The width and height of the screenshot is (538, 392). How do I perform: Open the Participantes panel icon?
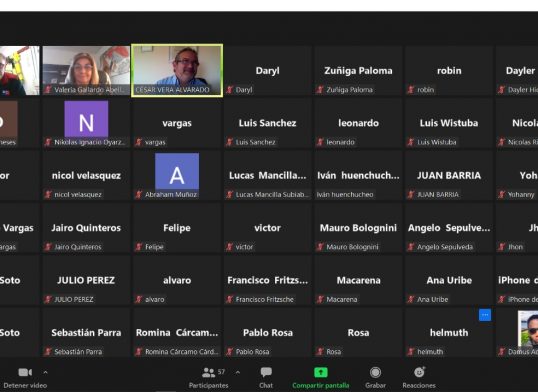209,372
